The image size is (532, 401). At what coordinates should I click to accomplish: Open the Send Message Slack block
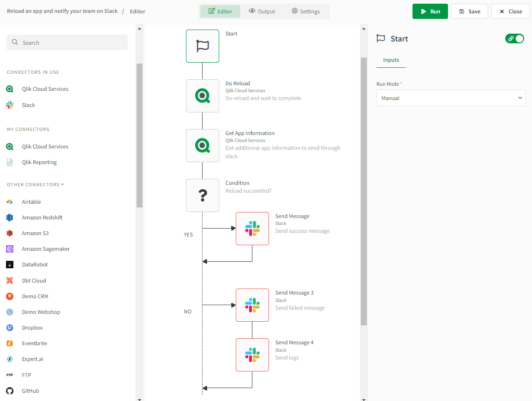(252, 228)
